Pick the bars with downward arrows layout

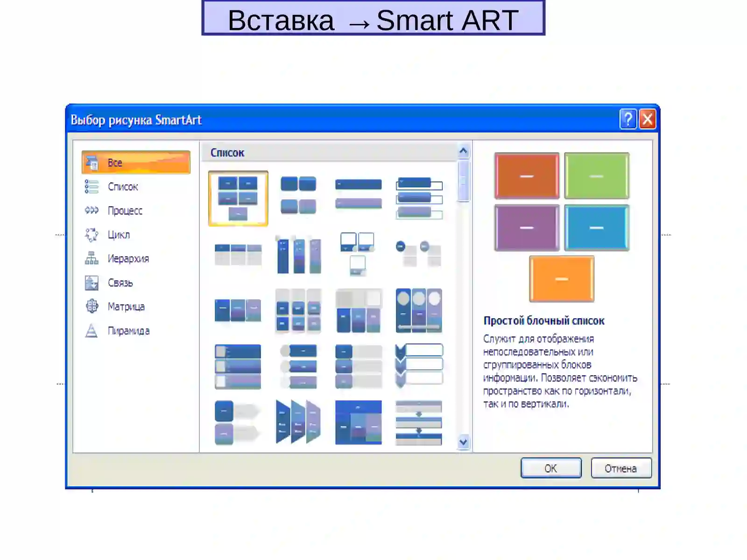tap(419, 423)
